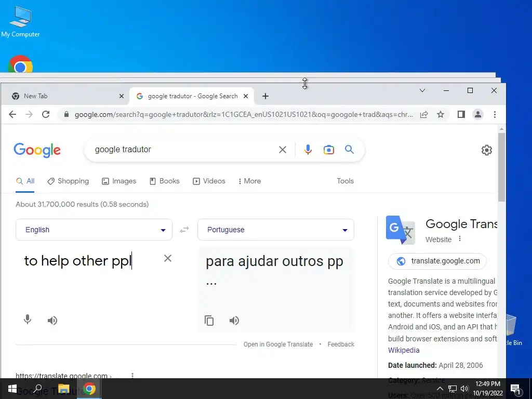Expand the Portuguese target language dropdown
Screen dimensions: 532x399
pyautogui.click(x=276, y=230)
